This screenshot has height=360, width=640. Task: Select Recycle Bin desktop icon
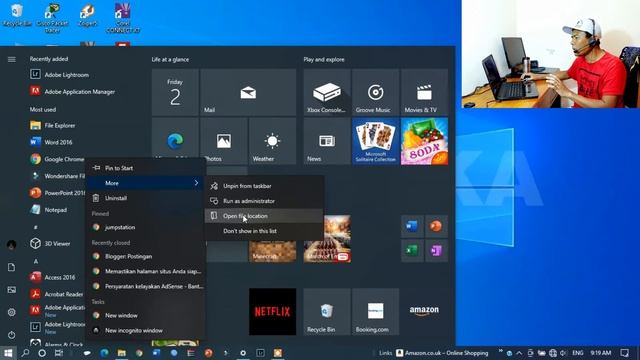(17, 14)
